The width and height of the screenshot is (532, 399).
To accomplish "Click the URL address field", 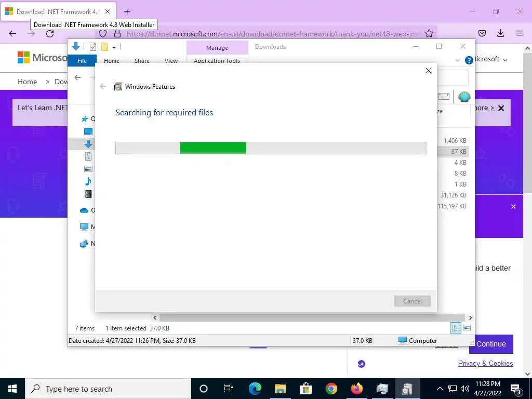I will (x=272, y=34).
